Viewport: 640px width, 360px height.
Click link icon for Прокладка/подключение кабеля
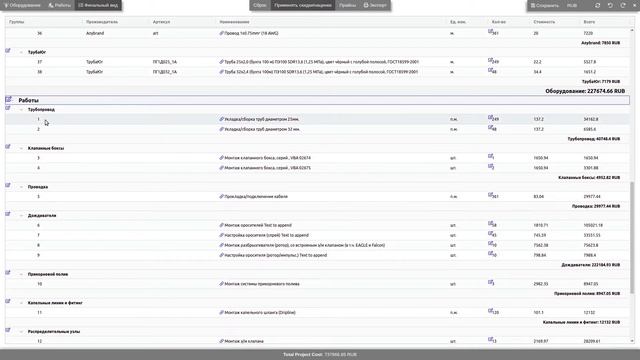[x=222, y=196]
